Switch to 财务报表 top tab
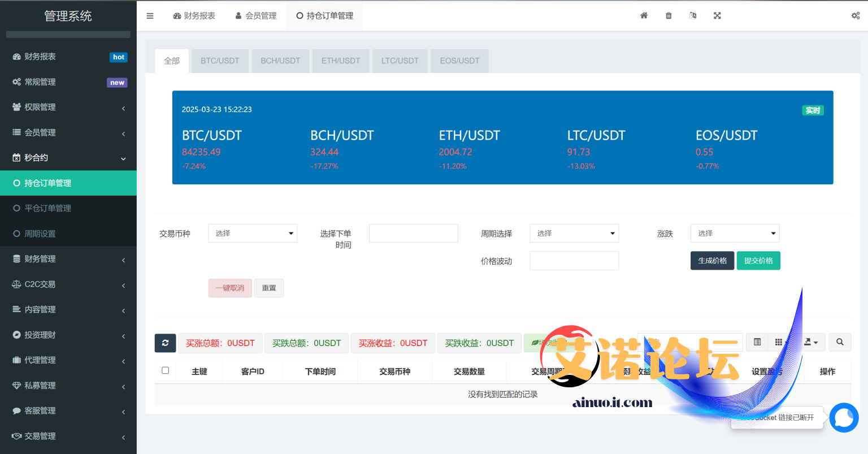Image resolution: width=868 pixels, height=454 pixels. pyautogui.click(x=194, y=16)
